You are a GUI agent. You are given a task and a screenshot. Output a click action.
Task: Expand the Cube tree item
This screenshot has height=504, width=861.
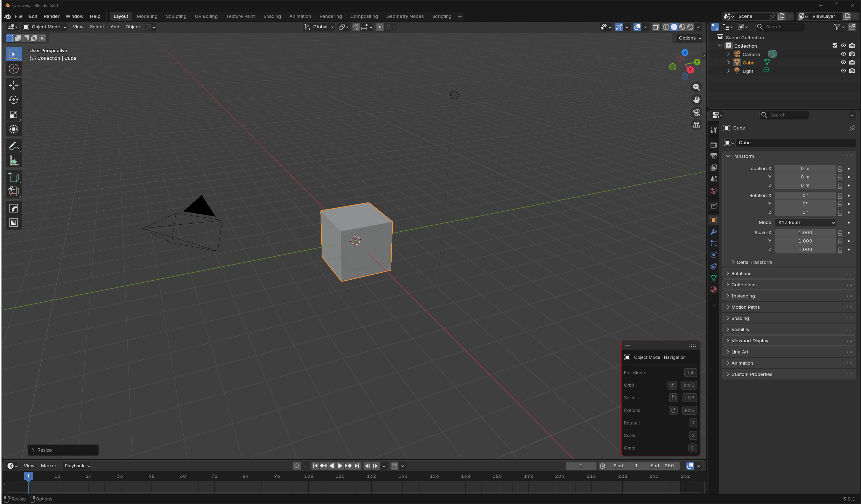click(729, 63)
